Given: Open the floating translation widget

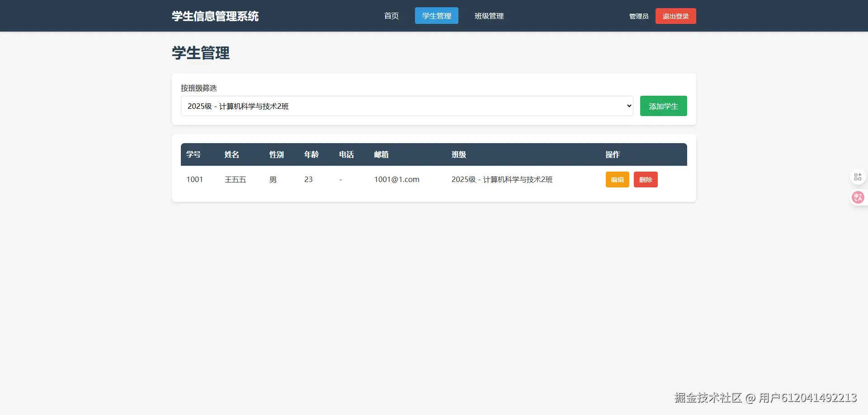Looking at the screenshot, I should click(x=858, y=197).
